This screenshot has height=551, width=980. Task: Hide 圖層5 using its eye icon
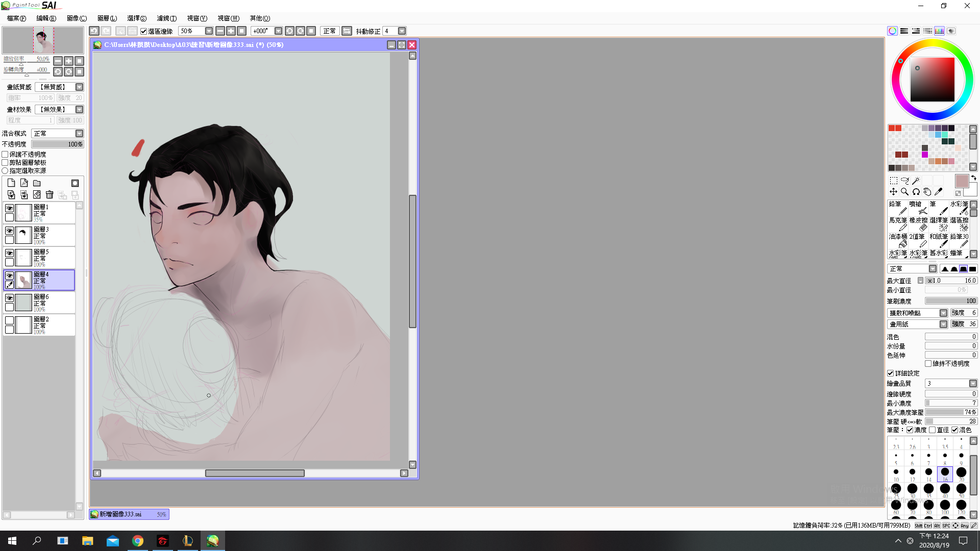click(9, 253)
